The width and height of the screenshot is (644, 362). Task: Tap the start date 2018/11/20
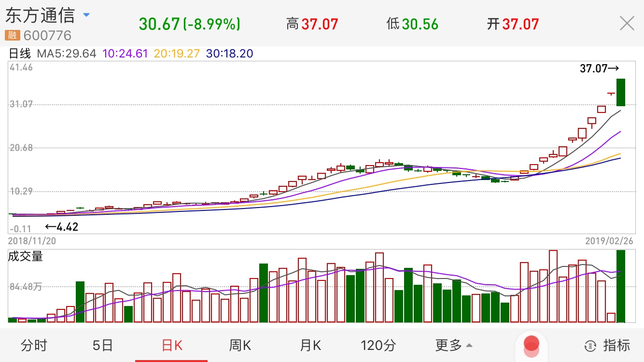click(x=32, y=240)
